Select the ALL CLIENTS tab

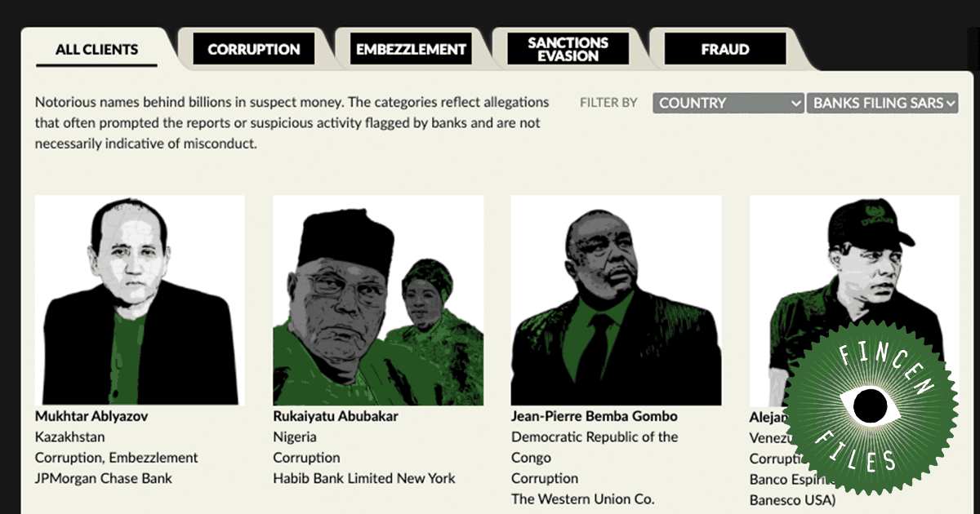[96, 49]
